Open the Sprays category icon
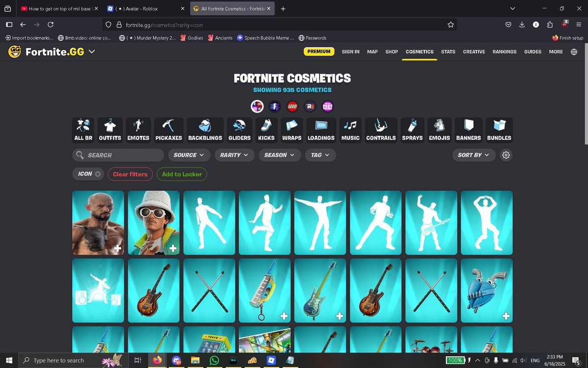This screenshot has height=368, width=588. 412,130
